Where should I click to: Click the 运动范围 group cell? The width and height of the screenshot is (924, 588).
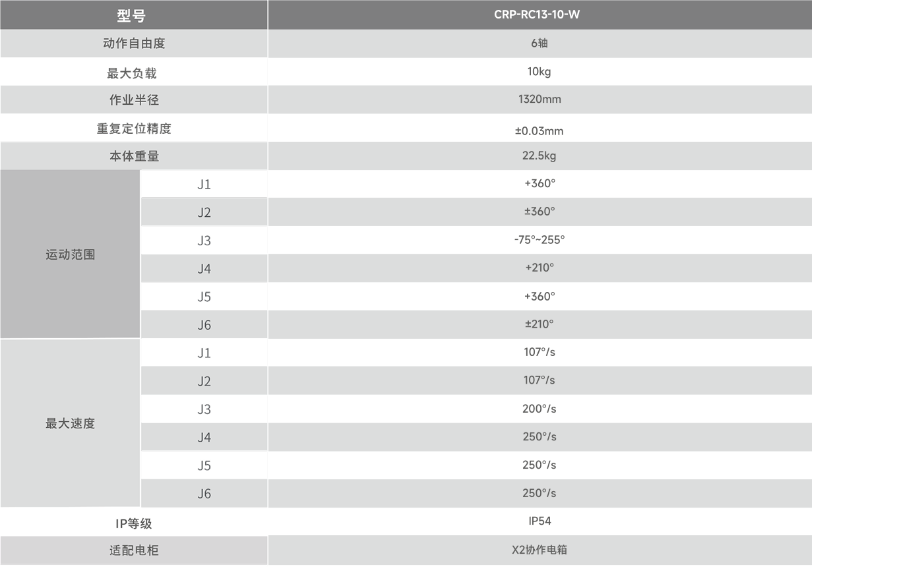click(x=70, y=254)
